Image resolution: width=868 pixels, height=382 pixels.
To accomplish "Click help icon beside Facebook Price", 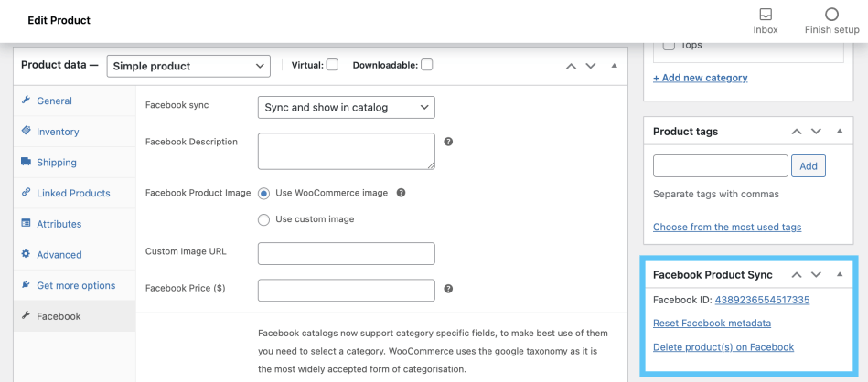I will tap(448, 289).
